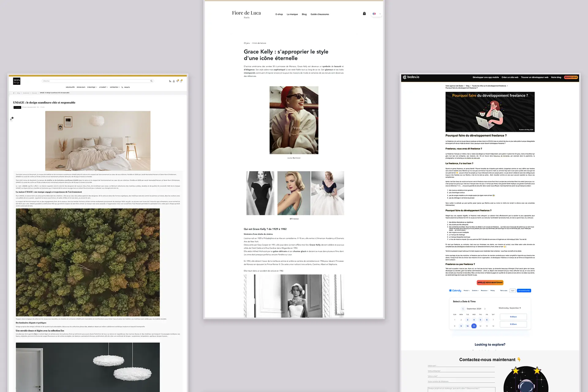Click the Talk to sales link

click(x=504, y=291)
